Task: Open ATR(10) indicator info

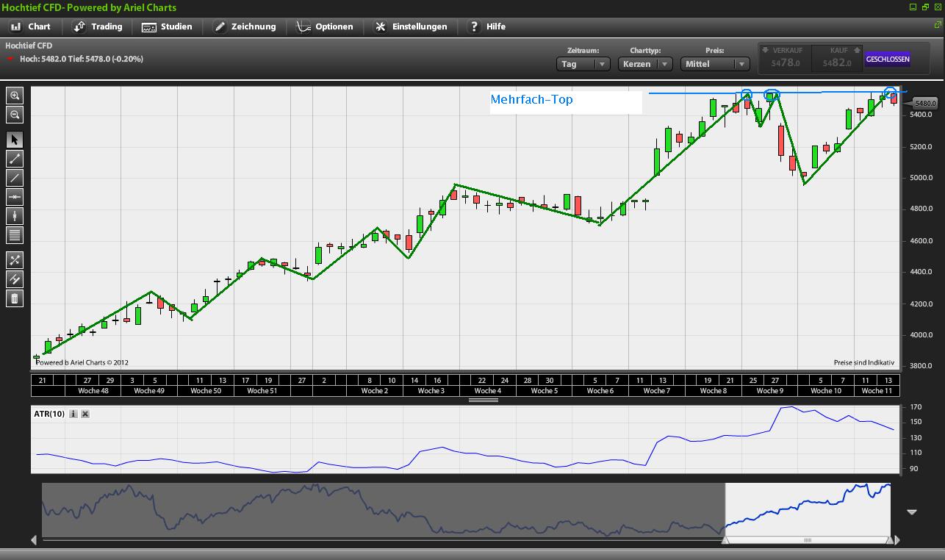Action: click(x=73, y=414)
